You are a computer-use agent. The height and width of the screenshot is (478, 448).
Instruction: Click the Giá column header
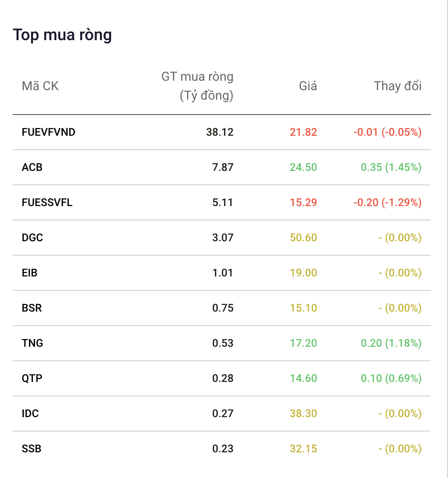(x=308, y=86)
